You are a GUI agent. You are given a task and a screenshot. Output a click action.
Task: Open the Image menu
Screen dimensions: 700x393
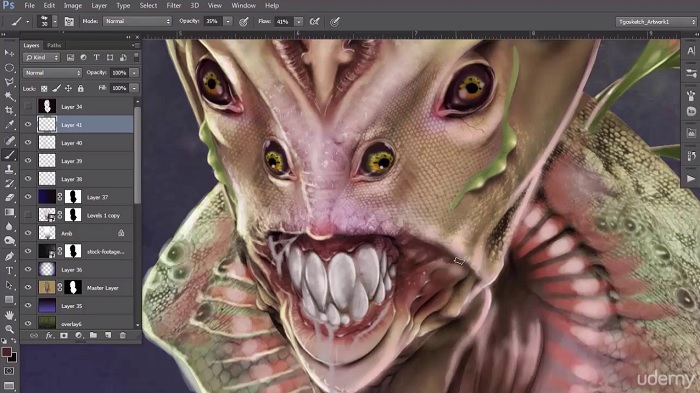[x=73, y=6]
